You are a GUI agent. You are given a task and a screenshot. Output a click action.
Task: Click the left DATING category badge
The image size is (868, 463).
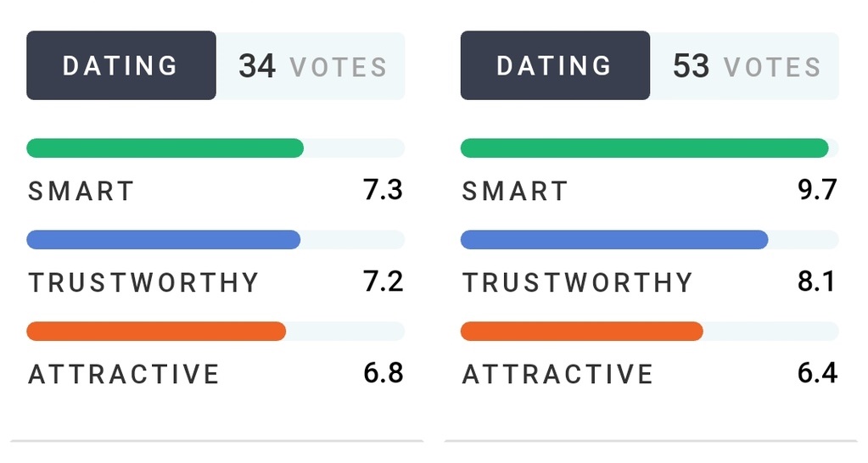click(x=121, y=65)
